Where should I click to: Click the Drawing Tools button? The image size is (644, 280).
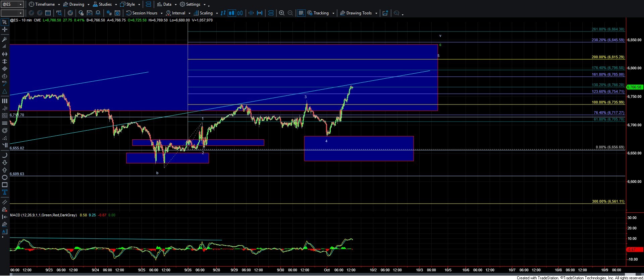click(x=359, y=13)
